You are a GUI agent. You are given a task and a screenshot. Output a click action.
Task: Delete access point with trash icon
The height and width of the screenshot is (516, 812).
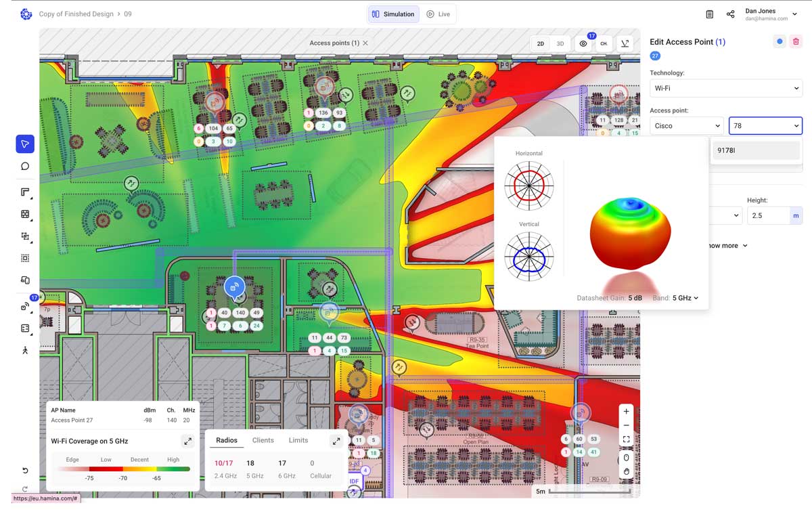pyautogui.click(x=796, y=42)
